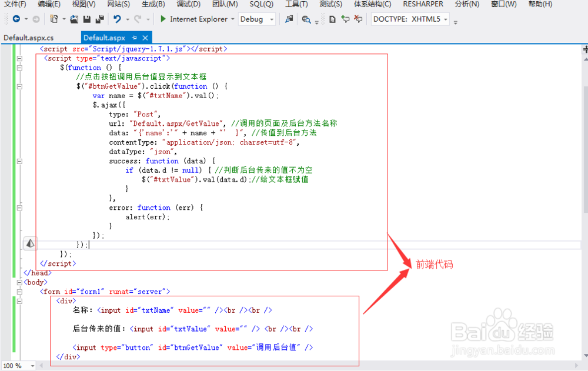Viewport: 588px width, 371px height.
Task: Open the 测试(S) menu
Action: pyautogui.click(x=330, y=4)
